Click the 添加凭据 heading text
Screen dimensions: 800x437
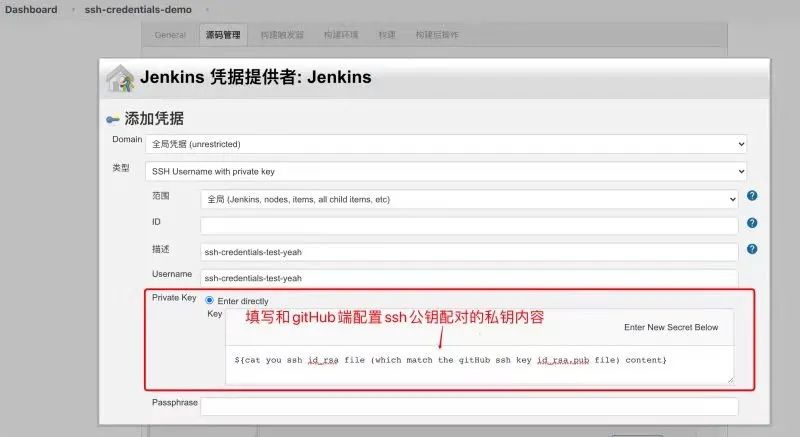click(154, 119)
